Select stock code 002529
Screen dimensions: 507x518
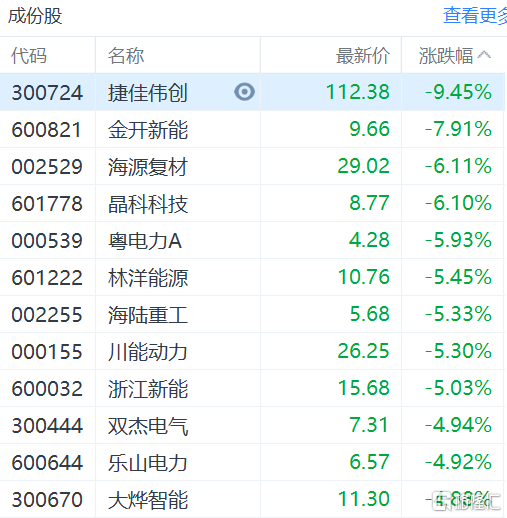(47, 166)
